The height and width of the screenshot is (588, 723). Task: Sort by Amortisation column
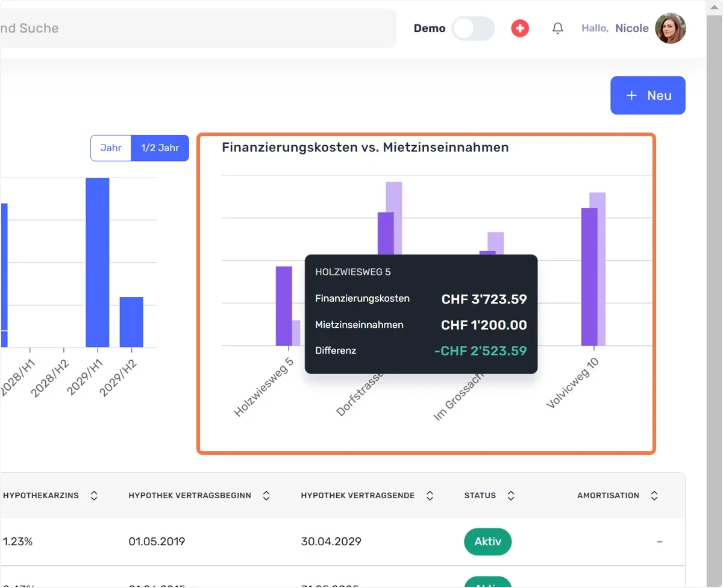pos(654,495)
